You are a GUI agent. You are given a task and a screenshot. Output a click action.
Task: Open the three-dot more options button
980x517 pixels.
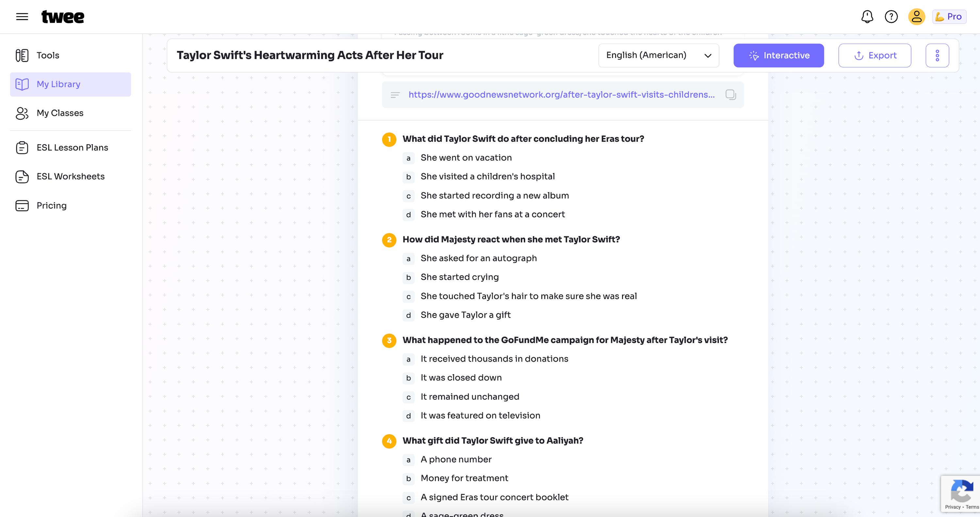coord(937,56)
